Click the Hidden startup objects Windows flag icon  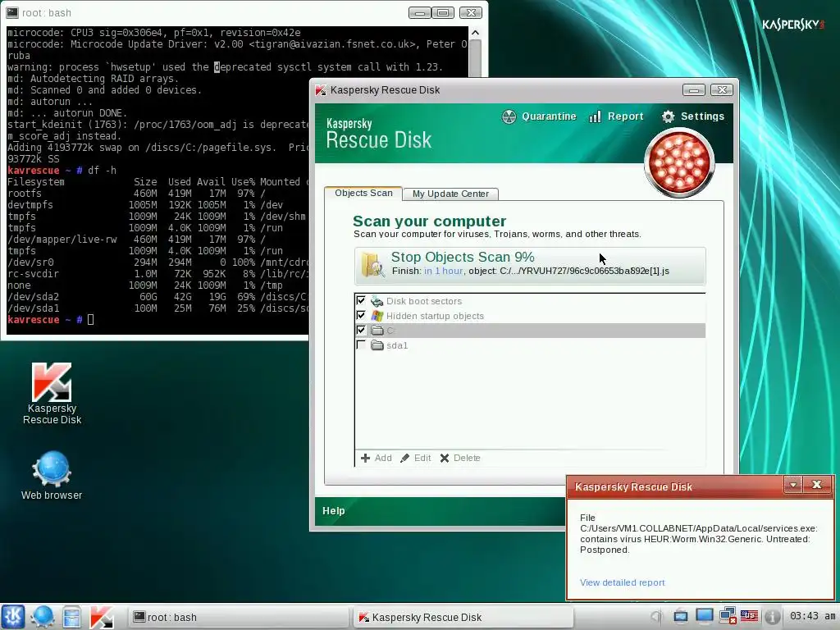click(377, 316)
